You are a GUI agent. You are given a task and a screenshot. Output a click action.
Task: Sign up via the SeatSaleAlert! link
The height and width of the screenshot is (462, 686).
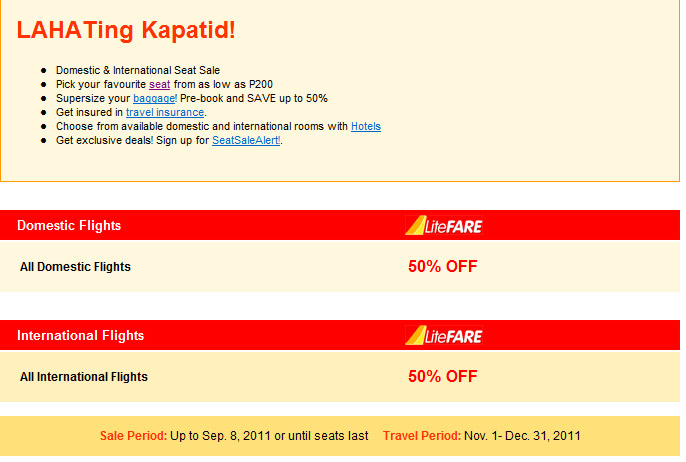coord(246,140)
